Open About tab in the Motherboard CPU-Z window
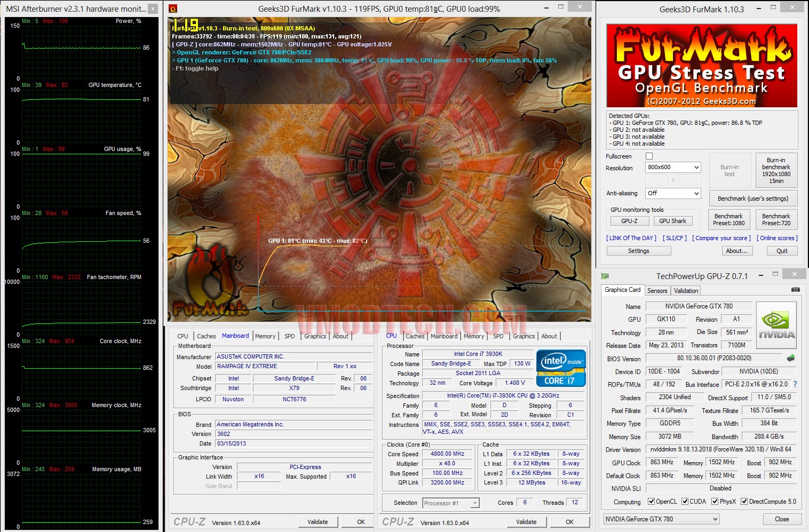Screen dimensions: 809x532 pos(340,336)
